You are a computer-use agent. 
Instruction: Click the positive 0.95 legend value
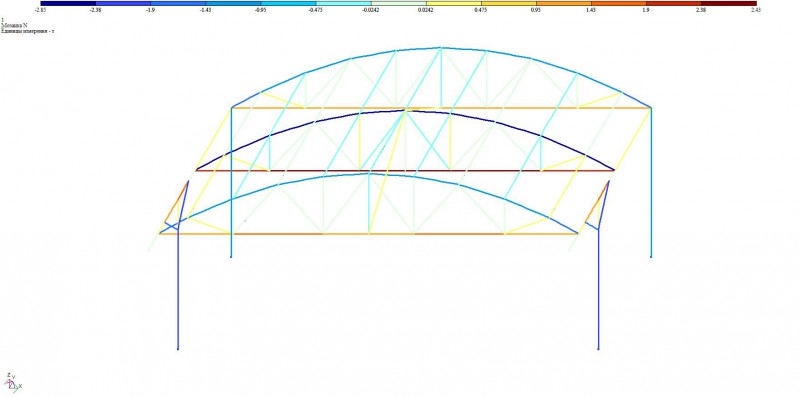click(x=536, y=10)
